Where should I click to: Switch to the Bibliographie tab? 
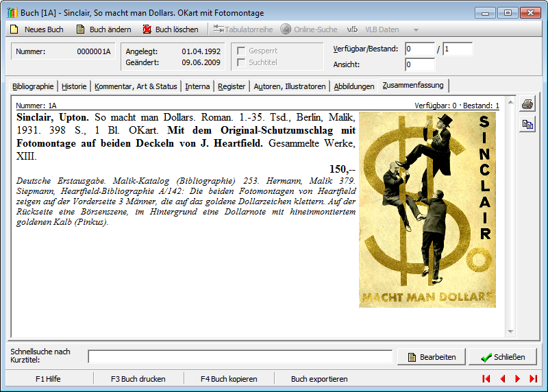(33, 86)
